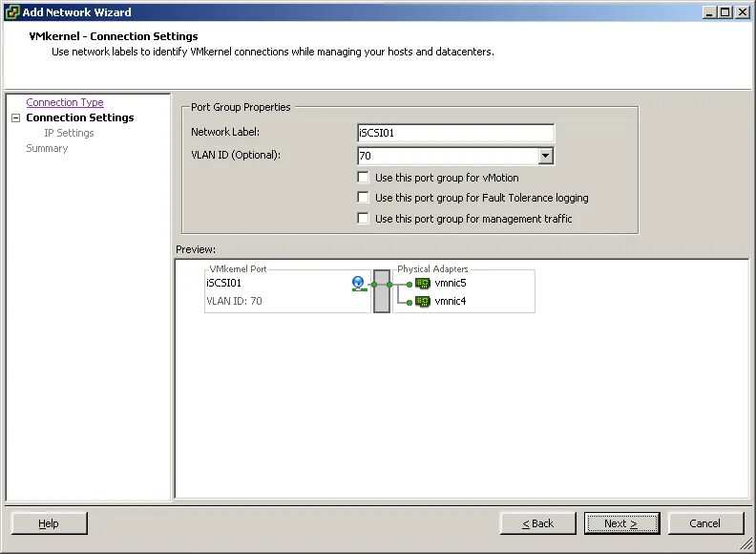Image resolution: width=756 pixels, height=554 pixels.
Task: Go to the Connection Type step link
Action: (65, 102)
